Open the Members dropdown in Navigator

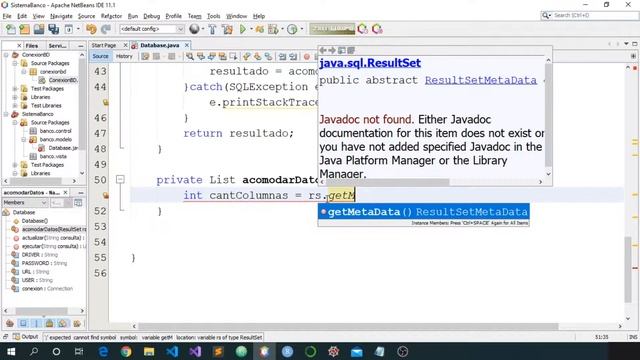coord(25,202)
